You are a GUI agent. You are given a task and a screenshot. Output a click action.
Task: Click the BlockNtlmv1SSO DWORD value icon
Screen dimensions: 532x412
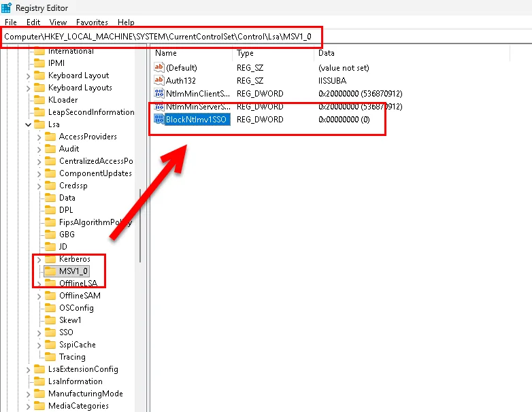point(159,119)
